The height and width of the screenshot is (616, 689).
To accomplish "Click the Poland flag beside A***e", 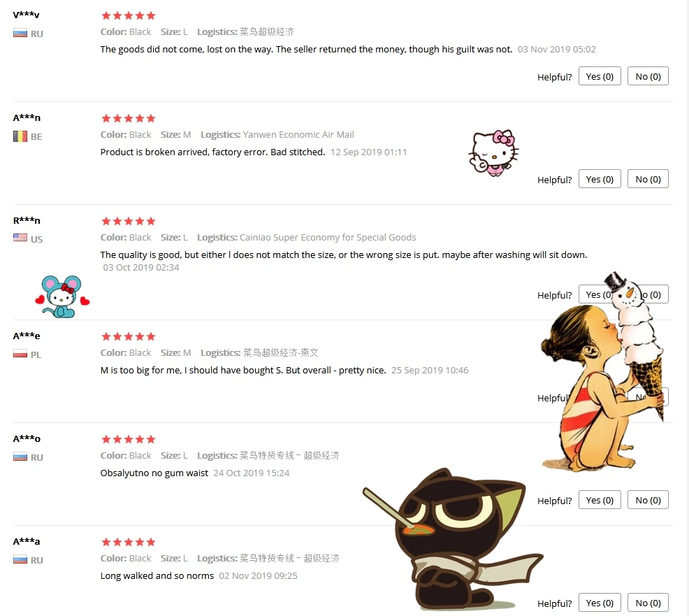I will (20, 354).
